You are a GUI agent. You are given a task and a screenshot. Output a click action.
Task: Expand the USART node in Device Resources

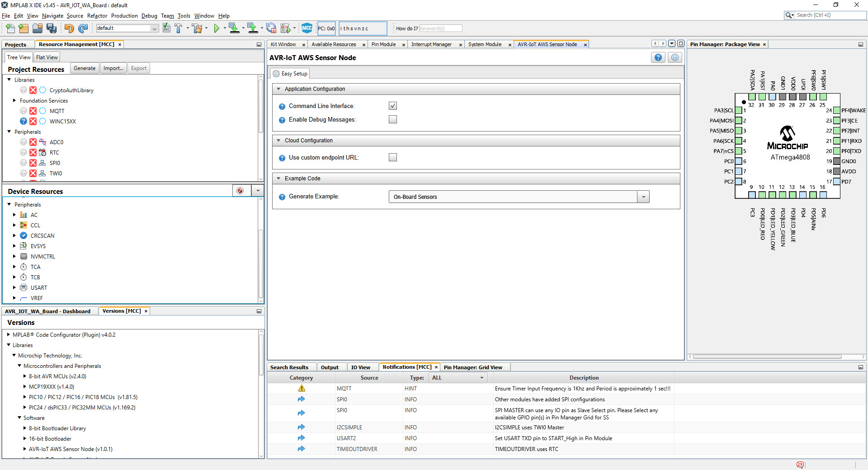14,288
